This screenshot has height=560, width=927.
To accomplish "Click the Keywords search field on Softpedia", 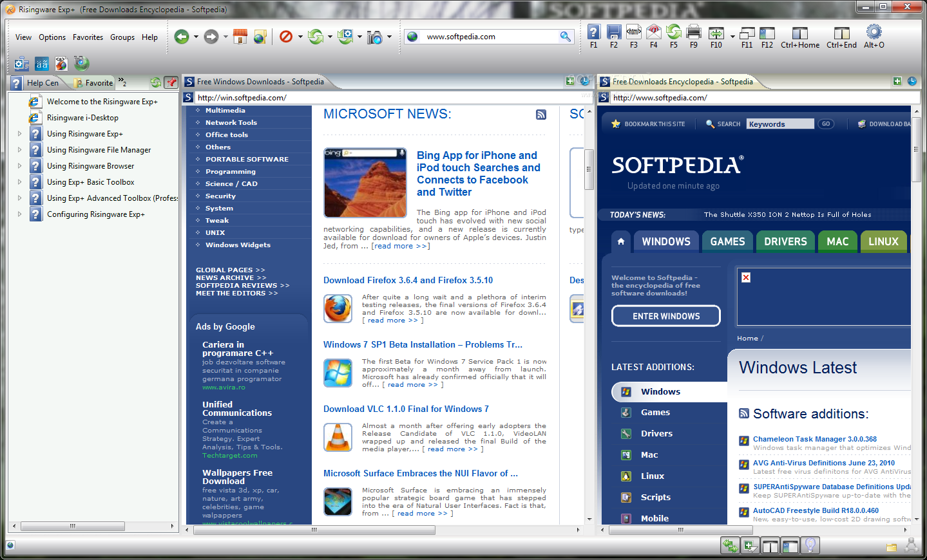I will pyautogui.click(x=780, y=124).
